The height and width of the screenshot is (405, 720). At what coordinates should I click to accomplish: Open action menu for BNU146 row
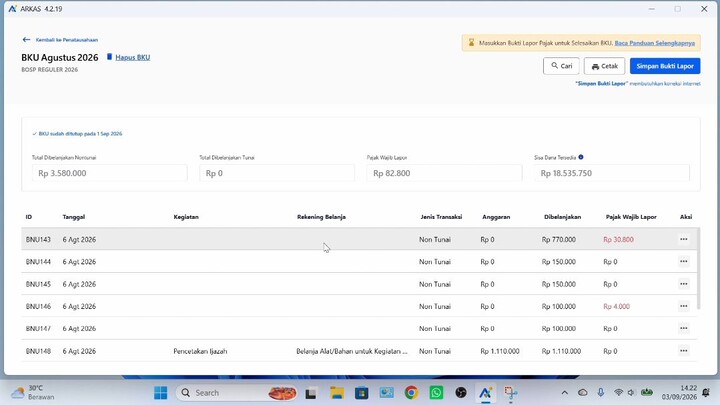[684, 306]
